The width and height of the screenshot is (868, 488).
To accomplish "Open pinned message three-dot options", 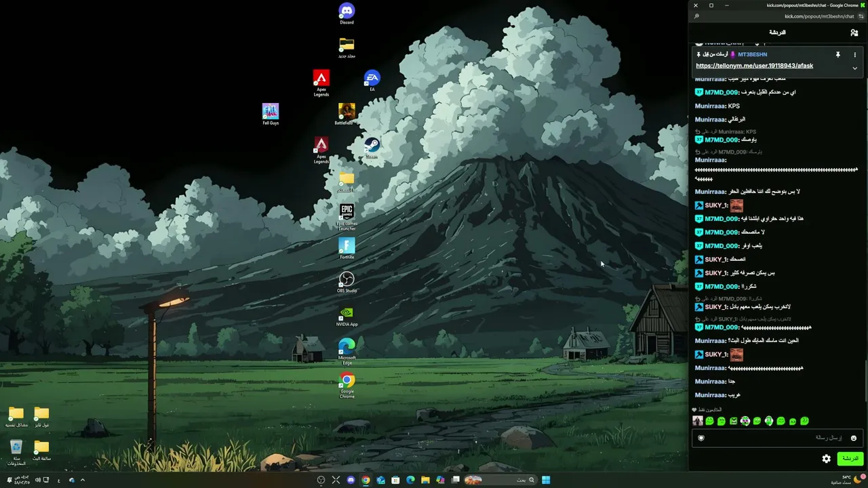I will pyautogui.click(x=854, y=55).
